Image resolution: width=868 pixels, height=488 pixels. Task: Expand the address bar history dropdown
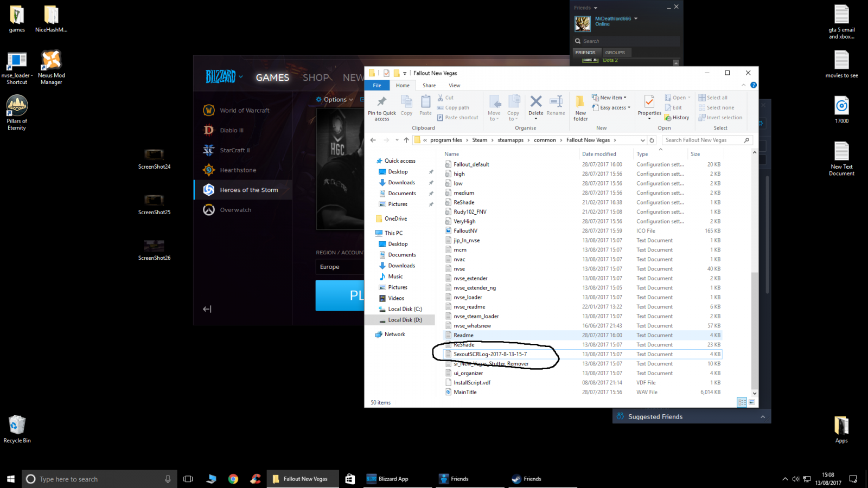pos(642,140)
